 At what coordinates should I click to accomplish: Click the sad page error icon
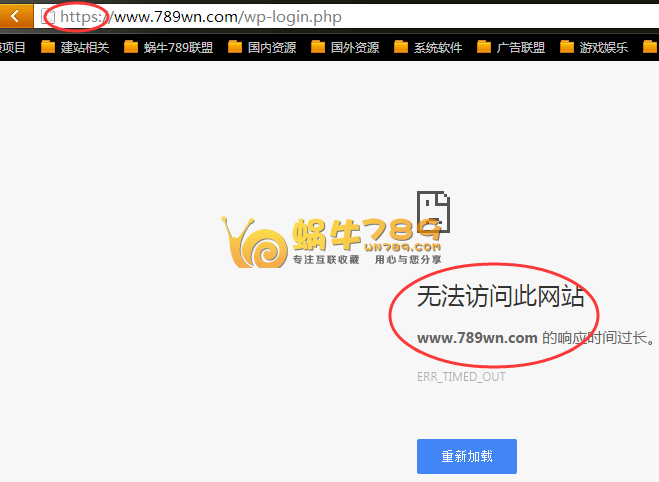pyautogui.click(x=434, y=211)
